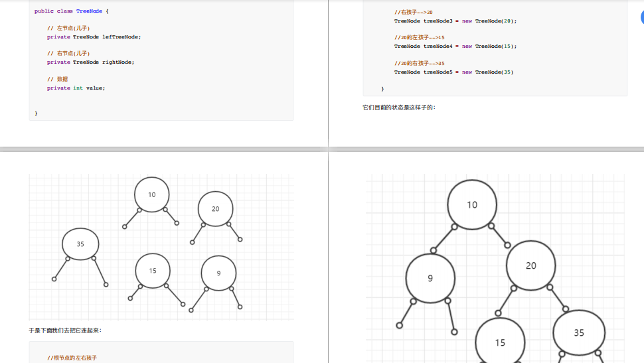Click the comment '//根节点的左右孩子'
Screen dimensions: 644x363
point(72,358)
